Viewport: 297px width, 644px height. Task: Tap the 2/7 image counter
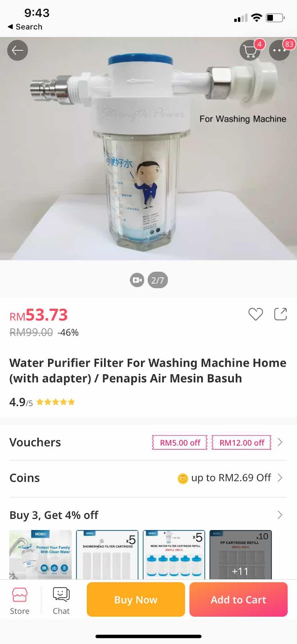pyautogui.click(x=158, y=280)
